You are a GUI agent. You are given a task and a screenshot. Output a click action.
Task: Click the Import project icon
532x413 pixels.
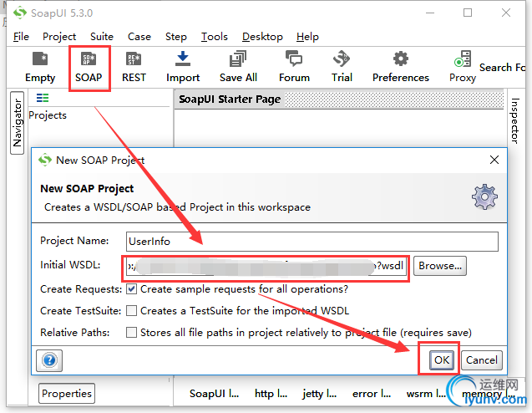click(x=183, y=67)
